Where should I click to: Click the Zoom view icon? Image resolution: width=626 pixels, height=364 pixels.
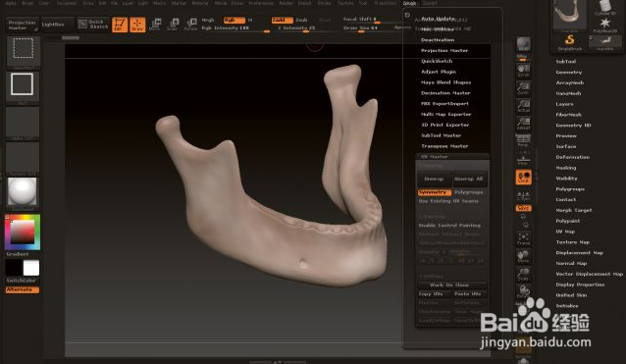tap(523, 88)
